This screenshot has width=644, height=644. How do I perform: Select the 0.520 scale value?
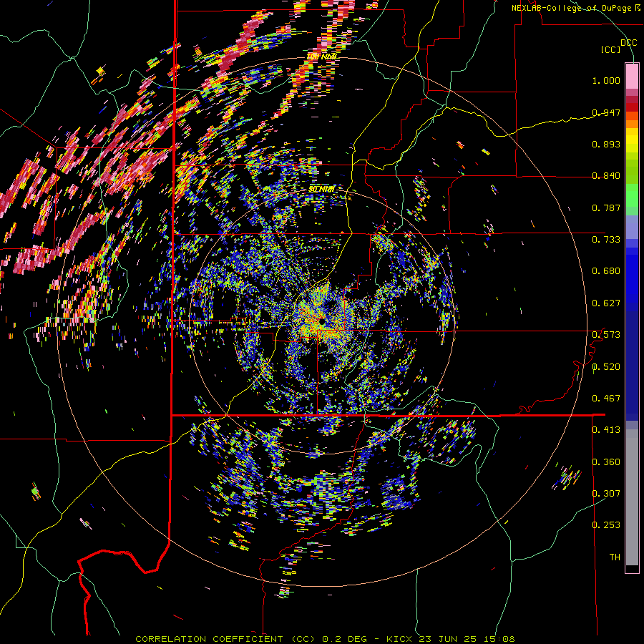(606, 367)
